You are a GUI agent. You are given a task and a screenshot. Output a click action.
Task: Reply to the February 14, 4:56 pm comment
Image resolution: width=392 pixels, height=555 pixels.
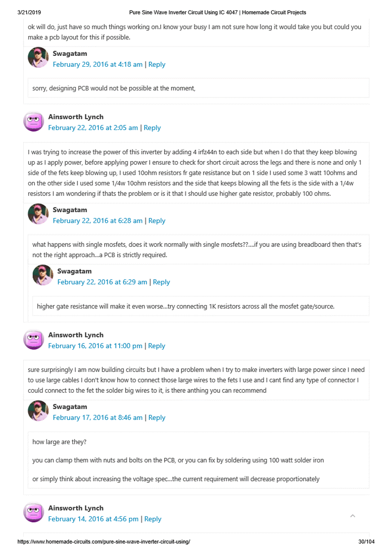coord(153,519)
